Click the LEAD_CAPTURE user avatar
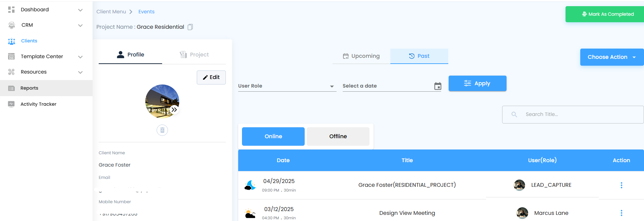Image resolution: width=644 pixels, height=221 pixels. (520, 185)
